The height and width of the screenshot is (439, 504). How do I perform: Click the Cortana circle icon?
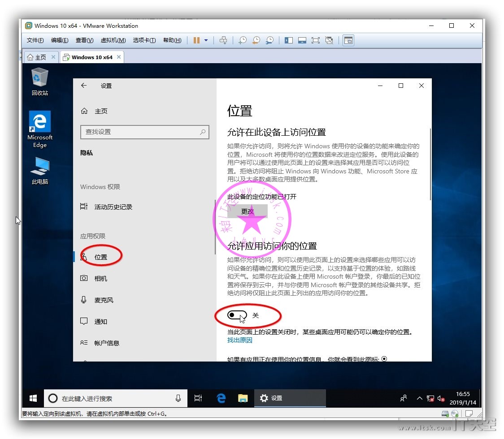pos(53,398)
